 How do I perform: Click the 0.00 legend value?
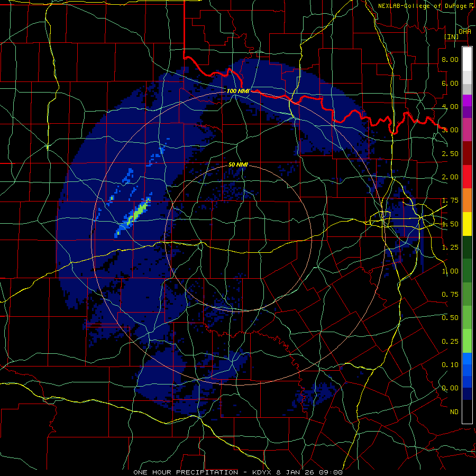click(450, 388)
